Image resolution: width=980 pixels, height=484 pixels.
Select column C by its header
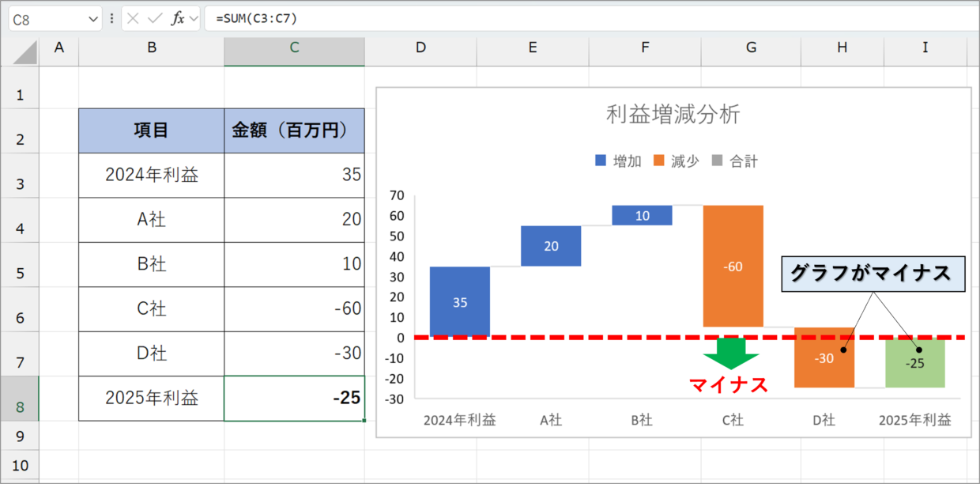293,51
